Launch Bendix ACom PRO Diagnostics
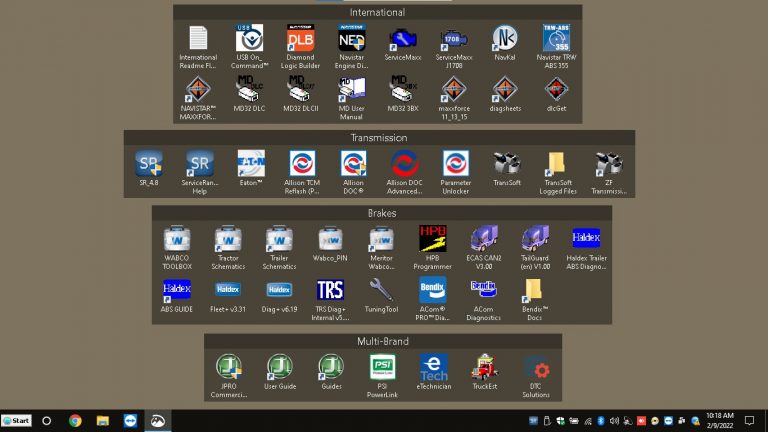768x432 pixels. [432, 291]
